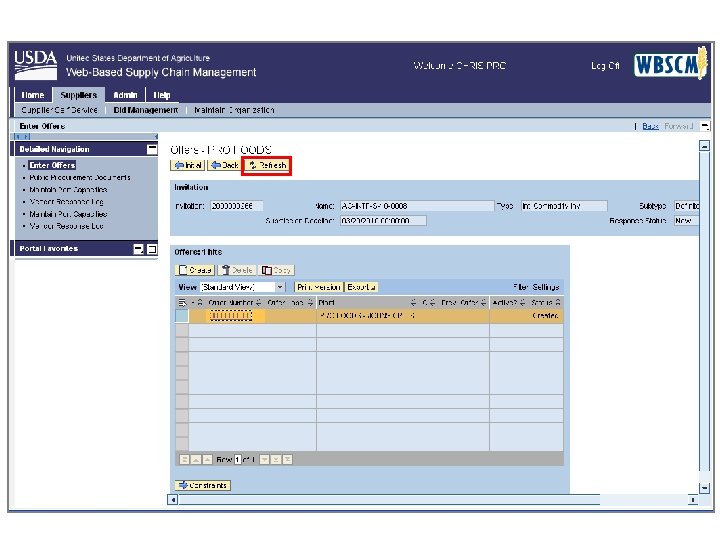Open Print Version of the offers table
The image size is (720, 540).
pyautogui.click(x=319, y=287)
